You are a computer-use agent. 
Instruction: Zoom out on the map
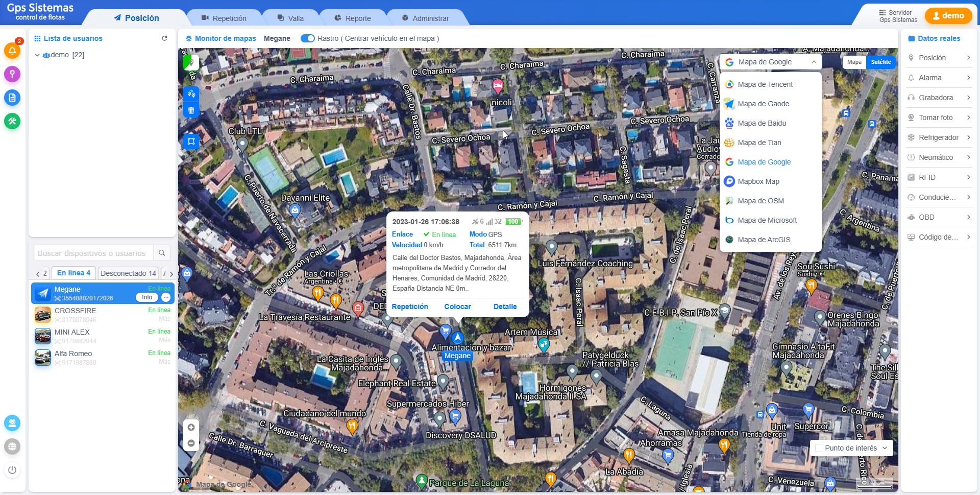191,443
